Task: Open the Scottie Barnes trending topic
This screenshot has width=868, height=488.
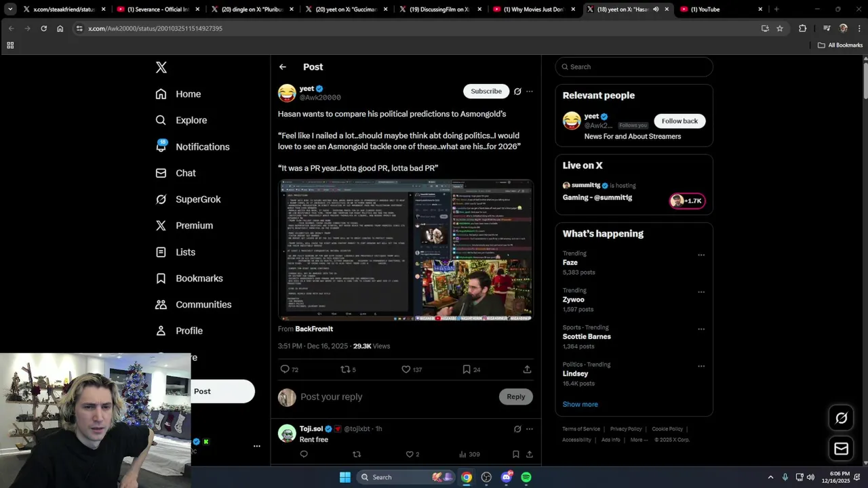Action: pyautogui.click(x=587, y=337)
